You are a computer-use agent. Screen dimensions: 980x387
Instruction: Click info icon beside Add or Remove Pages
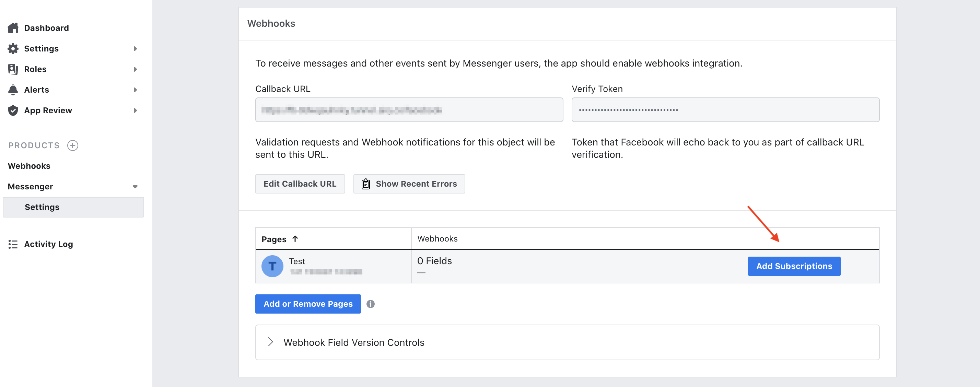tap(370, 304)
